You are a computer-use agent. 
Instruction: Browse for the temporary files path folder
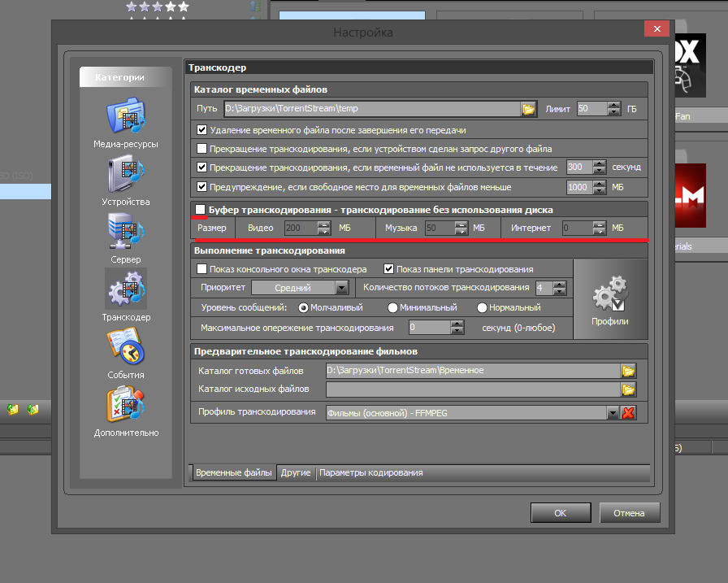(528, 109)
